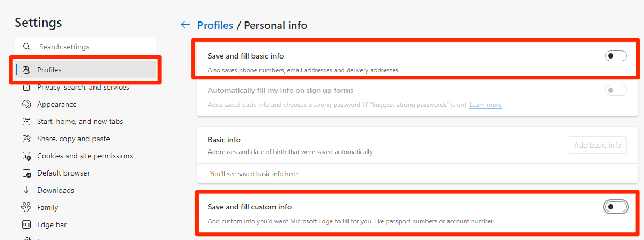Click the Cookies and site permissions icon
The image size is (644, 240).
[x=26, y=156]
